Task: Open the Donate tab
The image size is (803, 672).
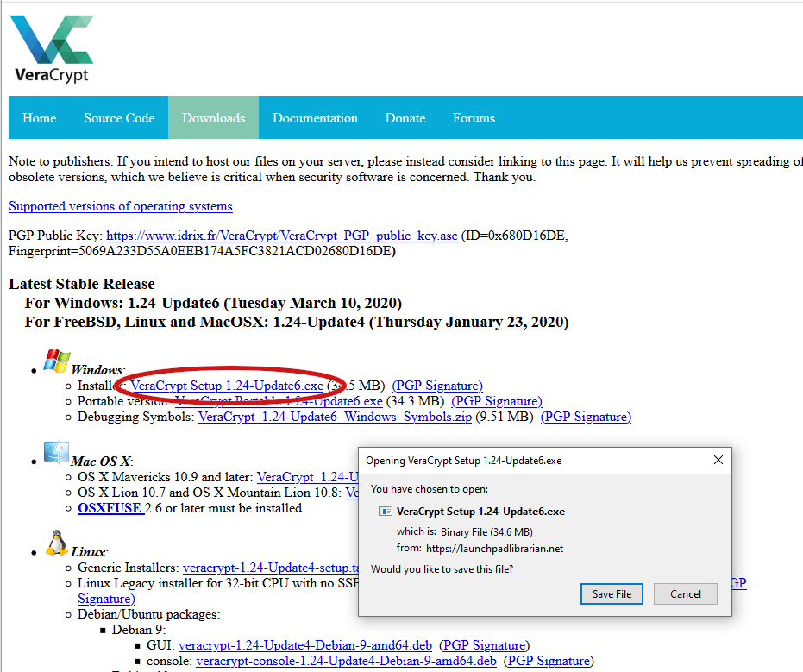Action: click(405, 118)
